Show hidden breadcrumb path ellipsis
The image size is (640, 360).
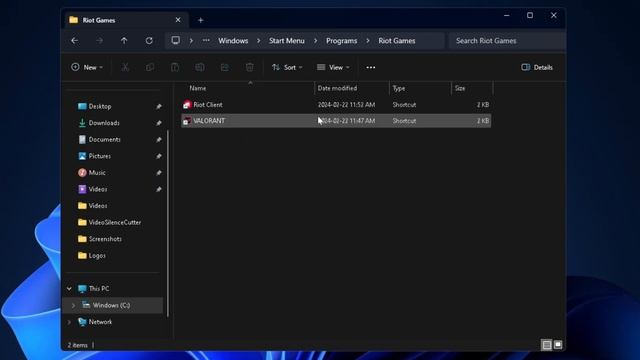tap(206, 40)
